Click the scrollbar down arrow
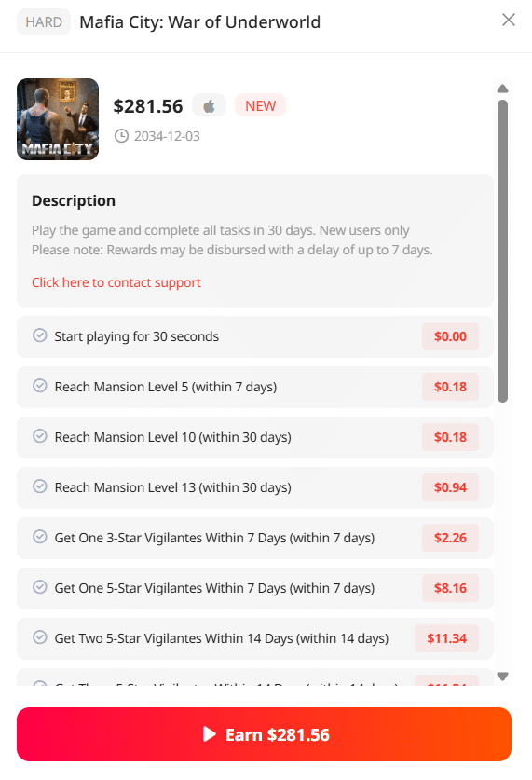 tap(503, 677)
